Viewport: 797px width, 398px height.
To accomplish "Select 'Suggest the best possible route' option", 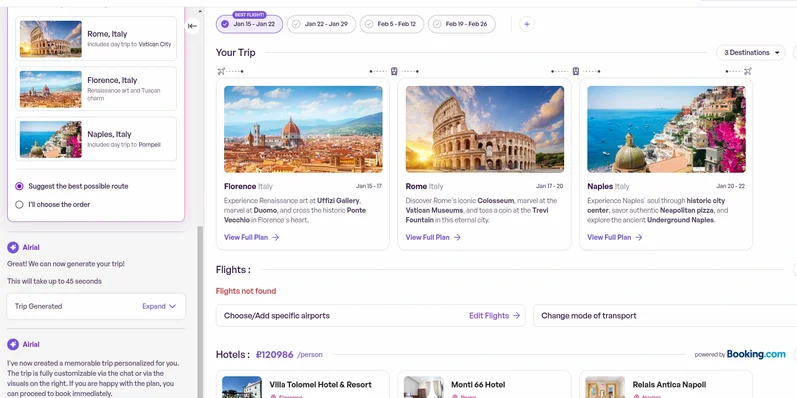I will [x=19, y=186].
